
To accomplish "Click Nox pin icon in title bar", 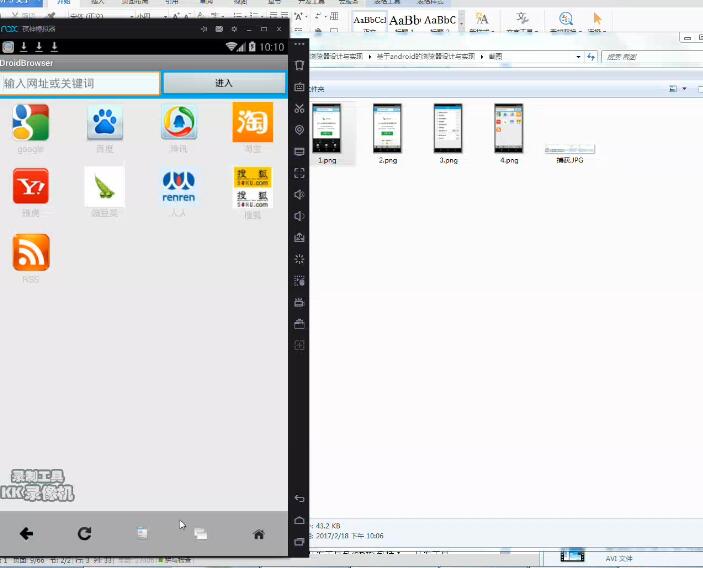I will click(204, 29).
